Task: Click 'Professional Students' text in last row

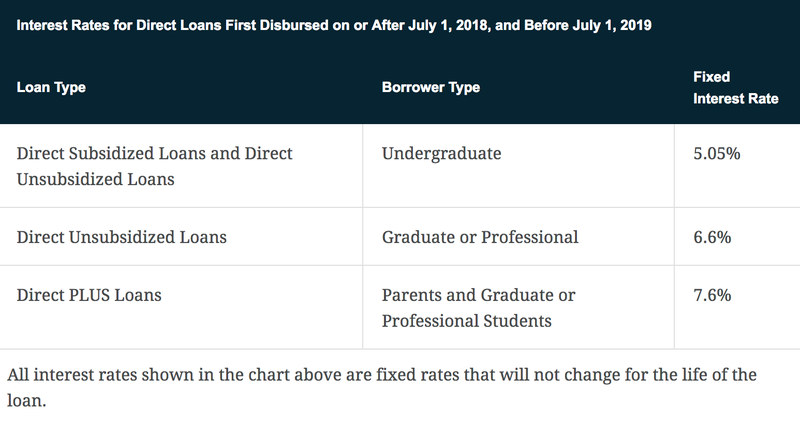Action: point(466,321)
